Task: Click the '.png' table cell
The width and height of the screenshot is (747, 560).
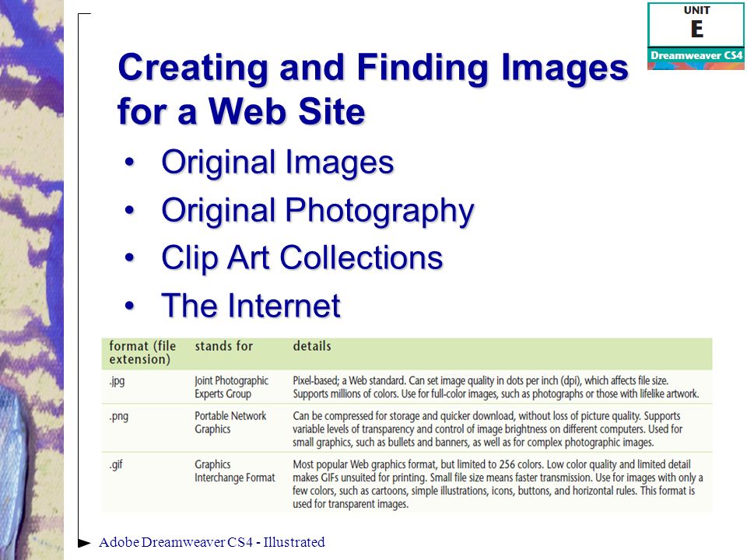Action: coord(118,417)
